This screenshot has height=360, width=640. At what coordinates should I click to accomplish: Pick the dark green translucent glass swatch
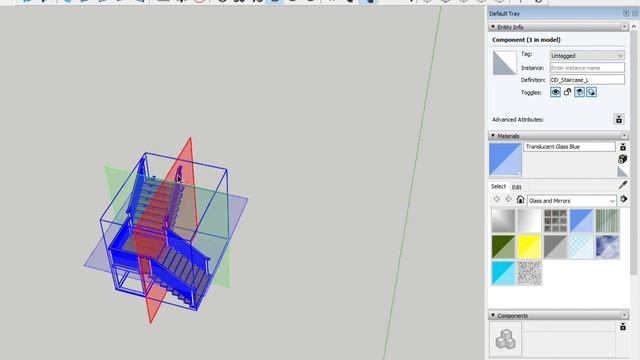503,247
